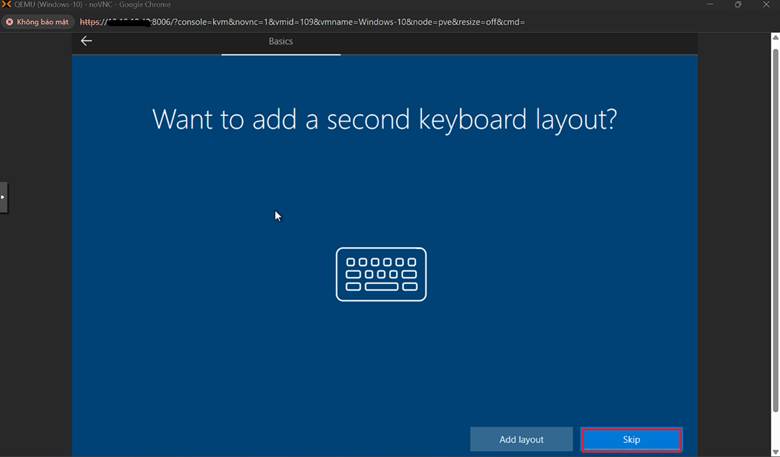The height and width of the screenshot is (457, 780).
Task: Minimize the Chrome noVNC window
Action: click(709, 5)
